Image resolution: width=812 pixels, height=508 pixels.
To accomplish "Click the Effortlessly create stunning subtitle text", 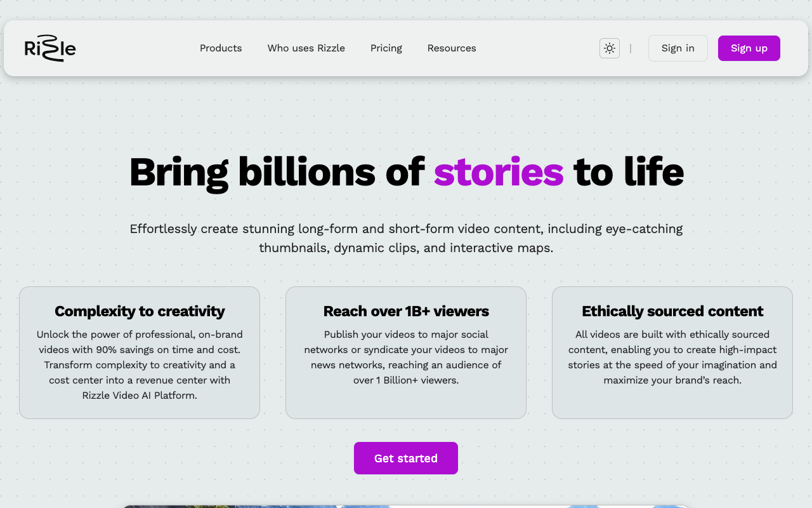I will (406, 238).
